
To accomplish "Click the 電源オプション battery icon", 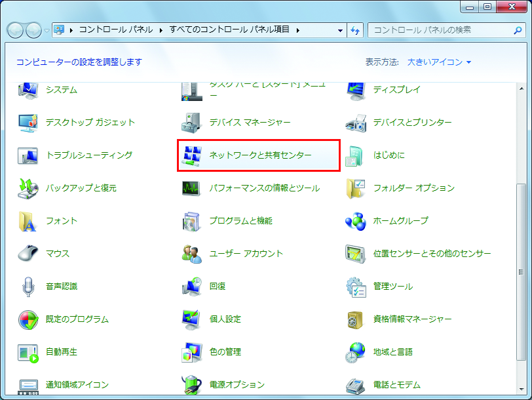I will click(x=192, y=384).
